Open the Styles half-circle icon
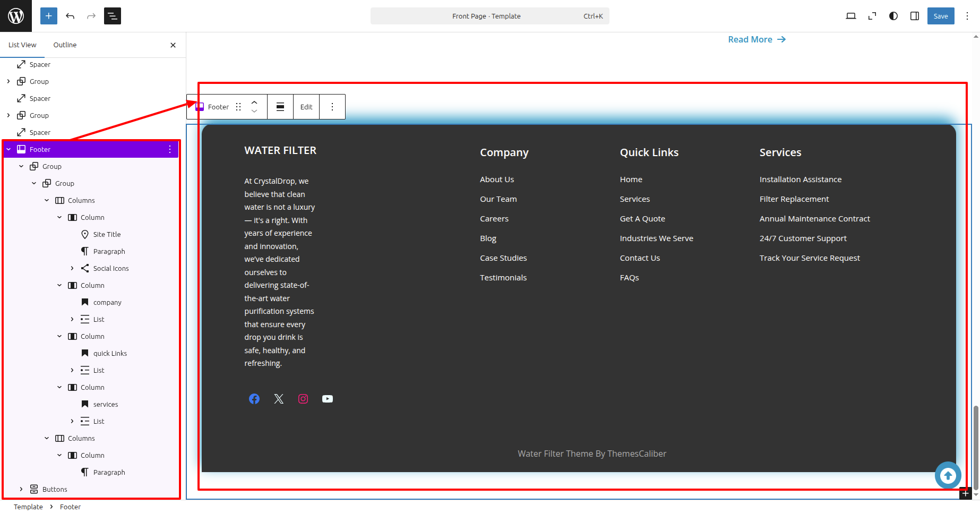Viewport: 980px width, 513px height. [893, 16]
